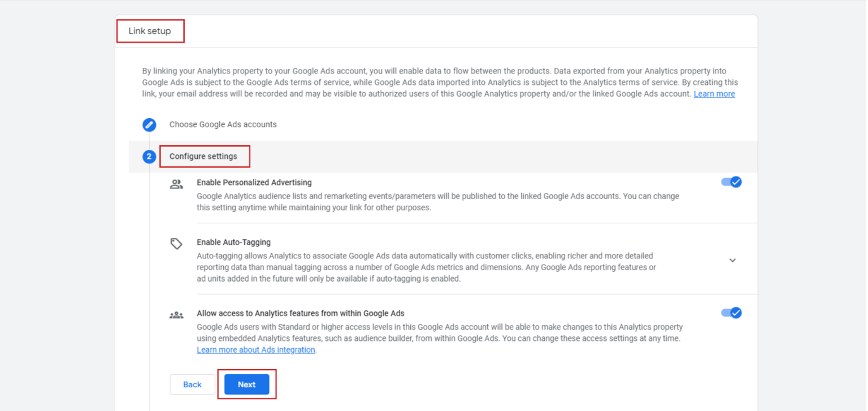Screen dimensions: 868x411
Task: Disable the Allow access to Analytics features toggle
Action: click(731, 313)
